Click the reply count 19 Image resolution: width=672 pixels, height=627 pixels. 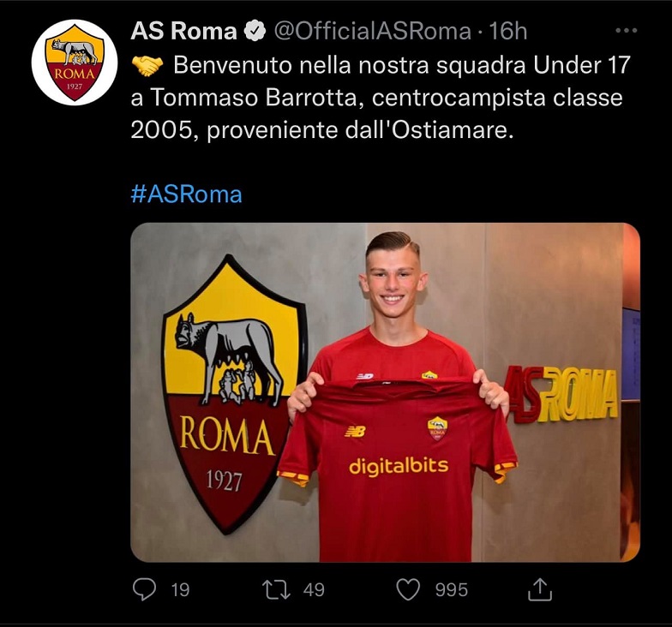point(180,590)
